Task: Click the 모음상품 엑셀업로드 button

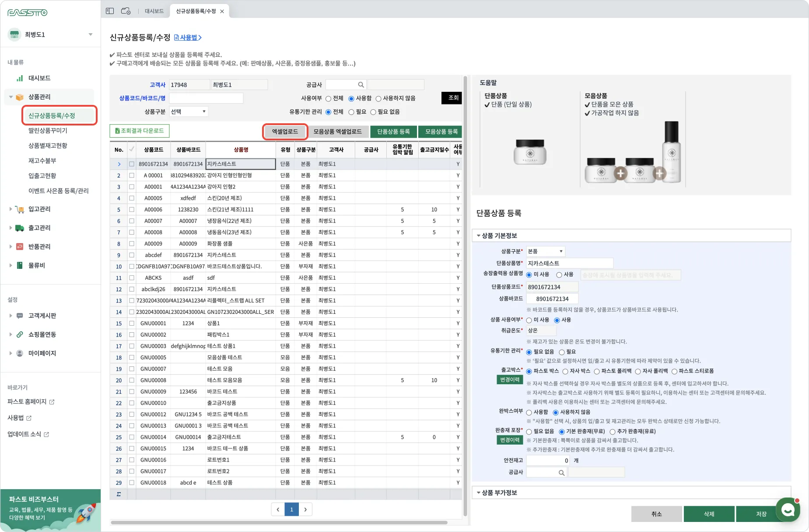Action: 338,132
